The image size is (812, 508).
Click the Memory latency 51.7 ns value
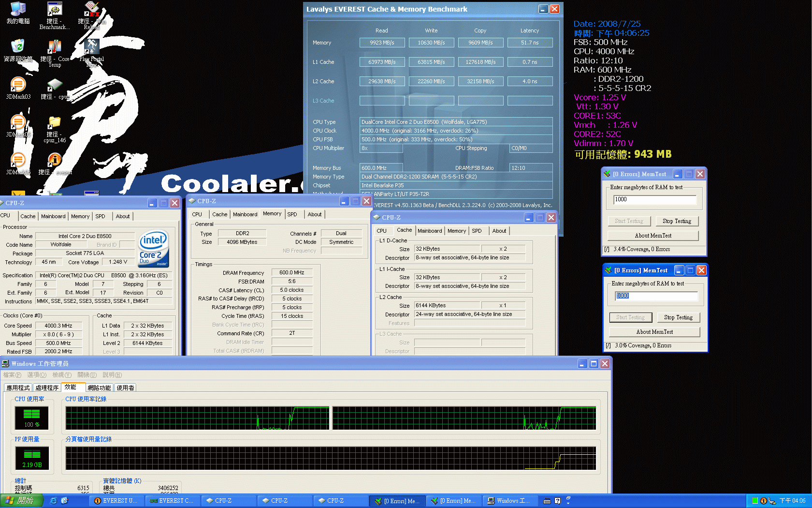point(530,43)
